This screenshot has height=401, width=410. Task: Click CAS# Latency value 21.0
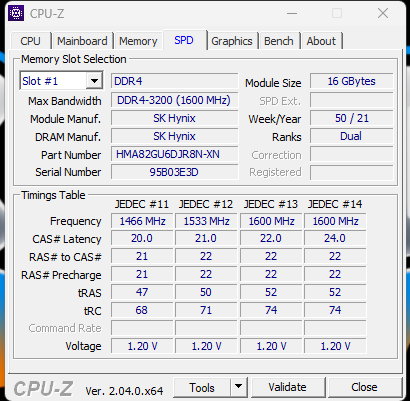click(x=206, y=239)
